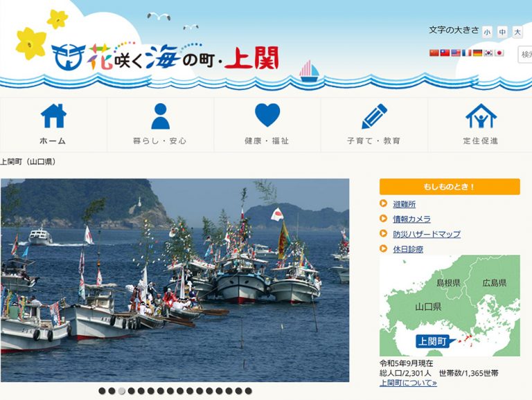Open the 防災ハザードマップ link
Viewport: 532px width, 400px height.
[x=427, y=234]
